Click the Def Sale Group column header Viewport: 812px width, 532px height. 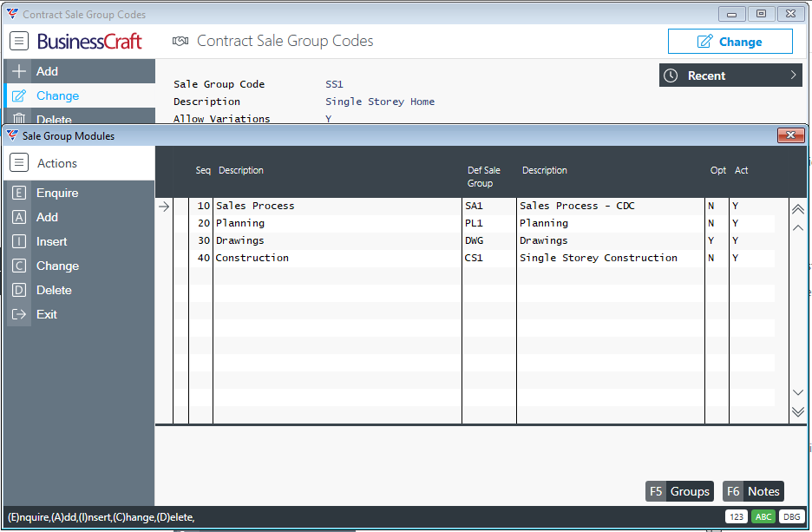pos(484,177)
